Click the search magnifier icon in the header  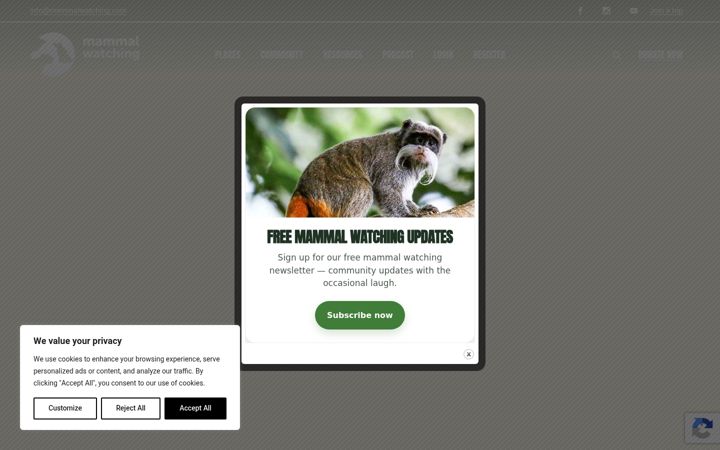tap(616, 55)
